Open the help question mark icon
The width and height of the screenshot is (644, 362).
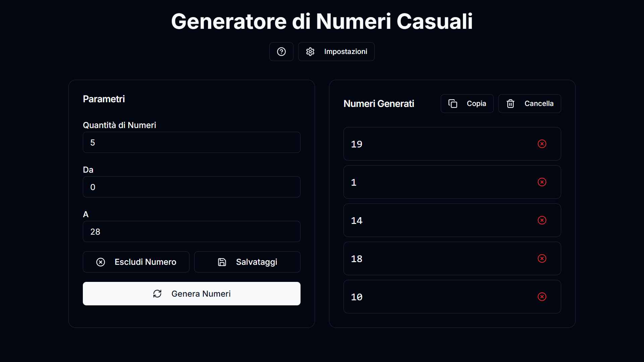pos(281,51)
